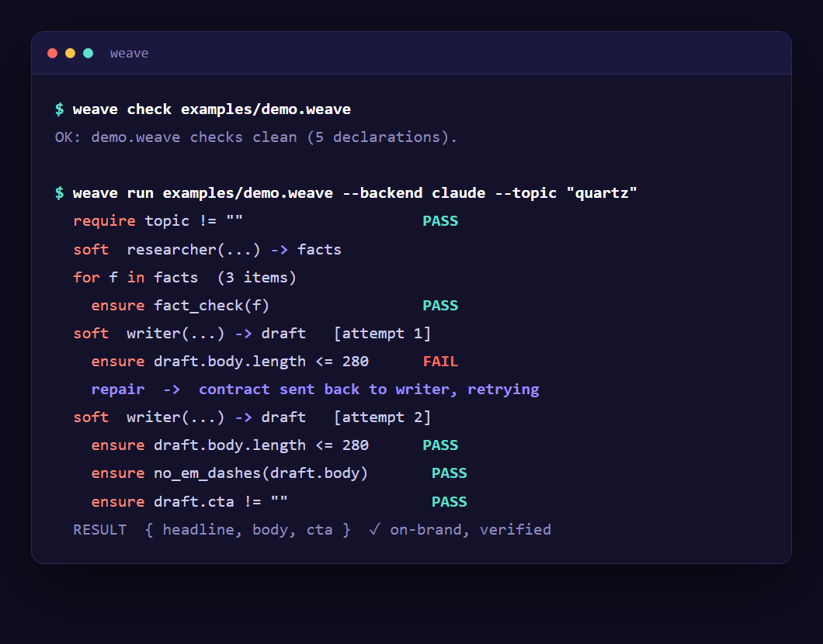This screenshot has width=823, height=644.
Task: Click the purple arrow after repair
Action: coord(172,390)
